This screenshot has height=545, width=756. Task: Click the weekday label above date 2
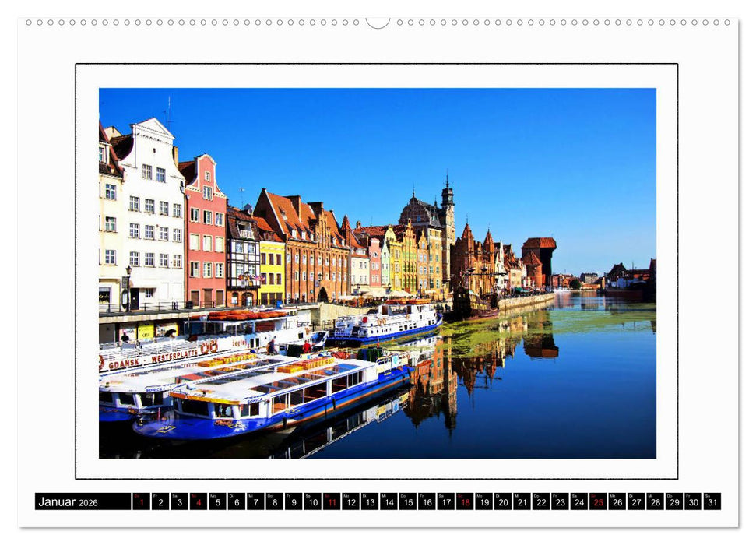[157, 496]
